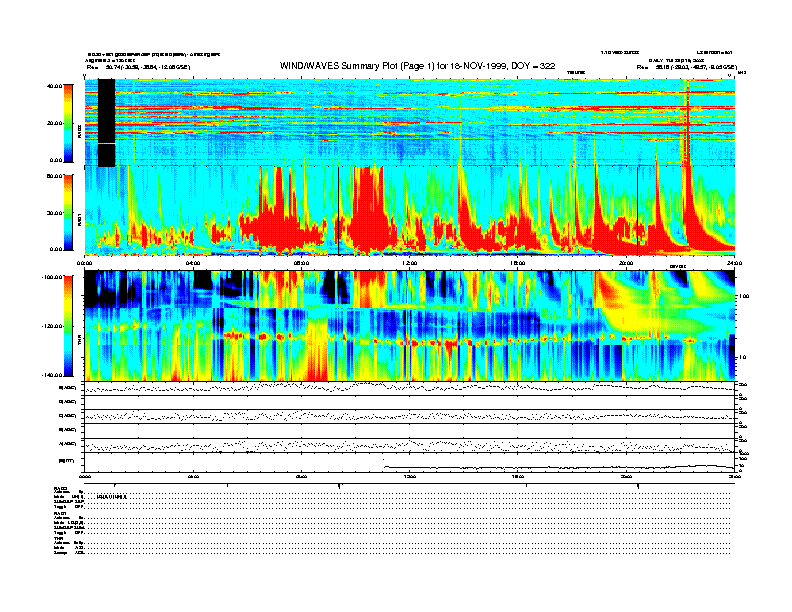Click the TNR intensity color bar
Viewport: 792px width, 612px height.
click(x=68, y=326)
